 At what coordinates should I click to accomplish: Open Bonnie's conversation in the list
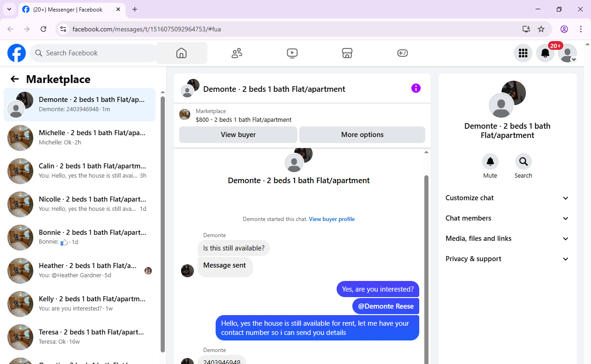coord(80,238)
